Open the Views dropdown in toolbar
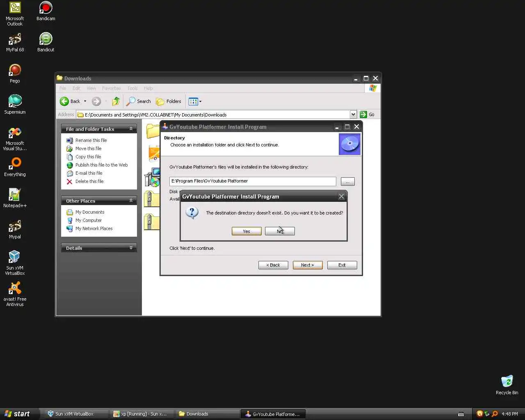 click(195, 101)
